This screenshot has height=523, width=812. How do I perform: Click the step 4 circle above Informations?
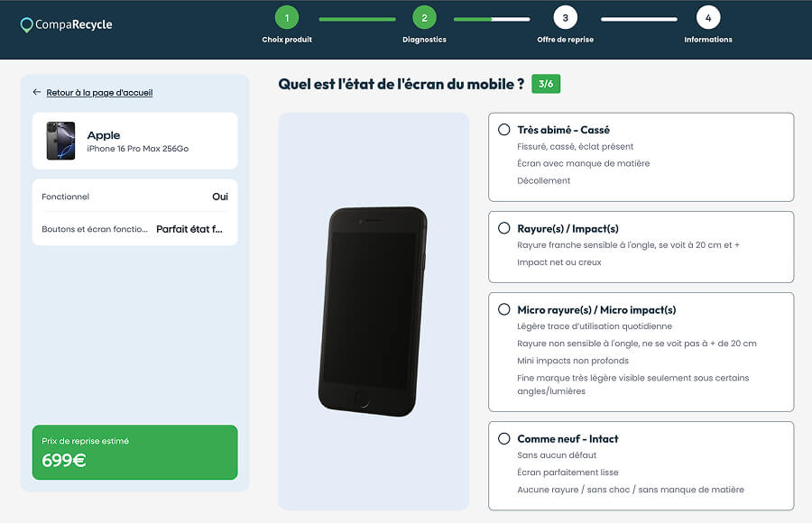(707, 16)
